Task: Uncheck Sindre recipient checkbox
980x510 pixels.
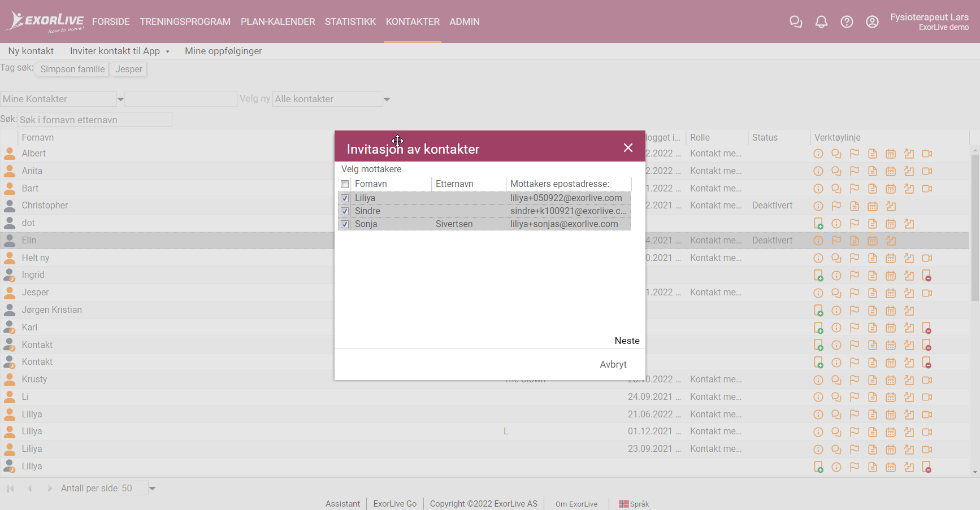Action: tap(345, 211)
